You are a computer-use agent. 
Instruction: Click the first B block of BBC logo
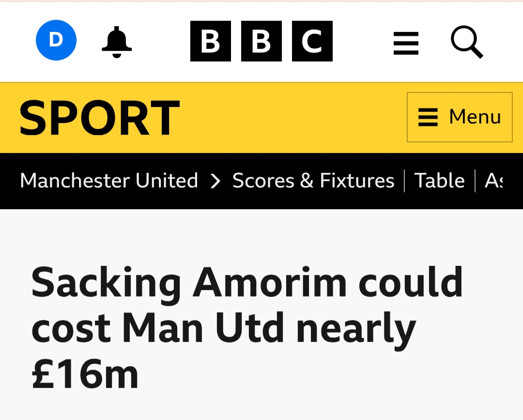[211, 41]
